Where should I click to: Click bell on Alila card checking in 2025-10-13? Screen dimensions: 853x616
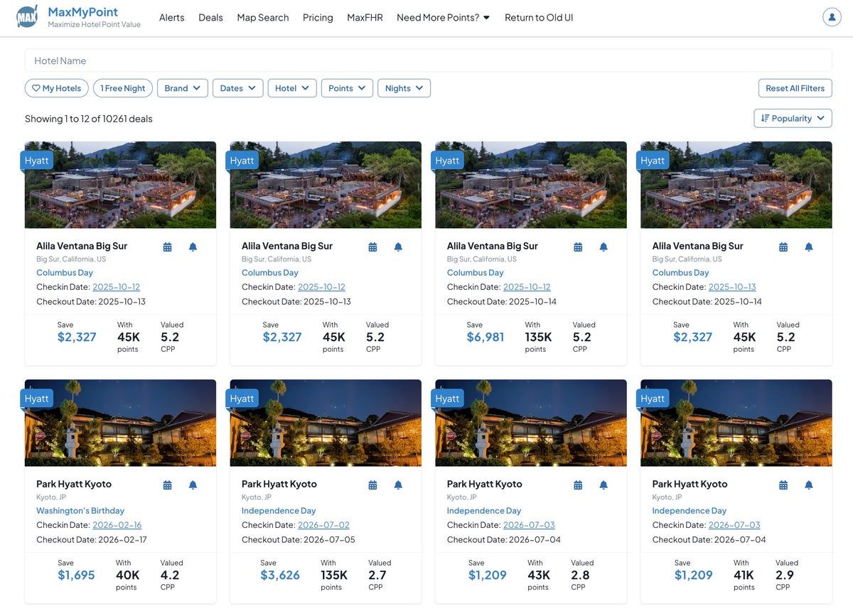808,247
